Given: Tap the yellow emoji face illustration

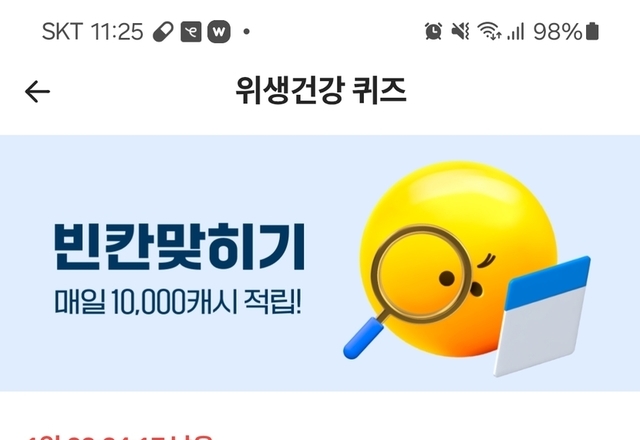Looking at the screenshot, I should 458,259.
